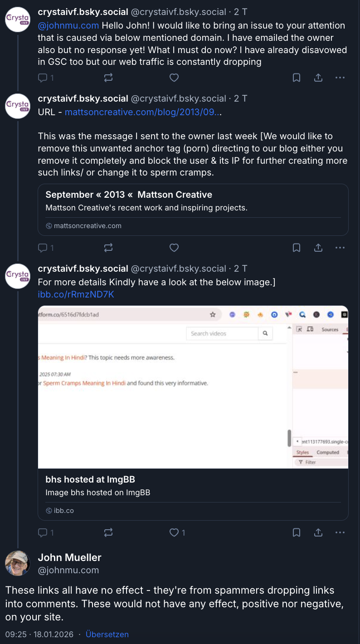Open more options on first post
The width and height of the screenshot is (360, 644).
340,78
